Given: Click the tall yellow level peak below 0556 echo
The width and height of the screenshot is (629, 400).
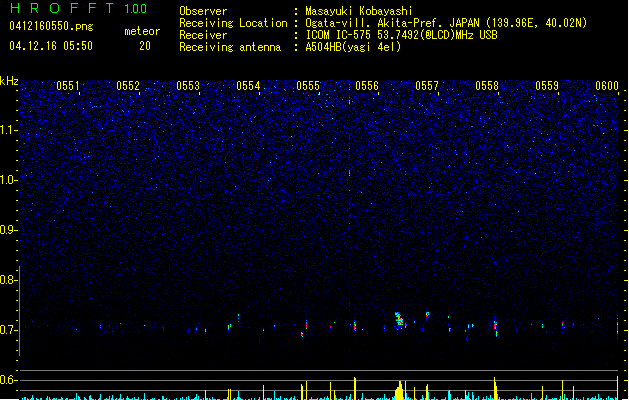Looking at the screenshot, I should 399,390.
